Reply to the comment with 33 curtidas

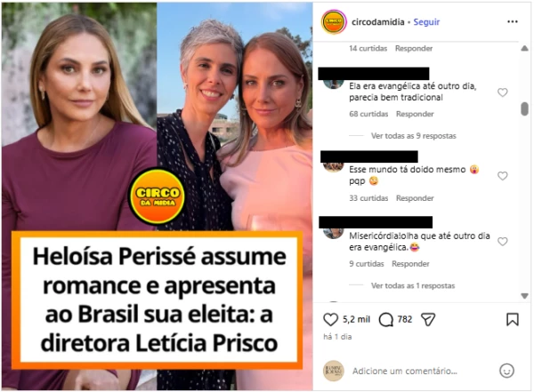point(415,198)
